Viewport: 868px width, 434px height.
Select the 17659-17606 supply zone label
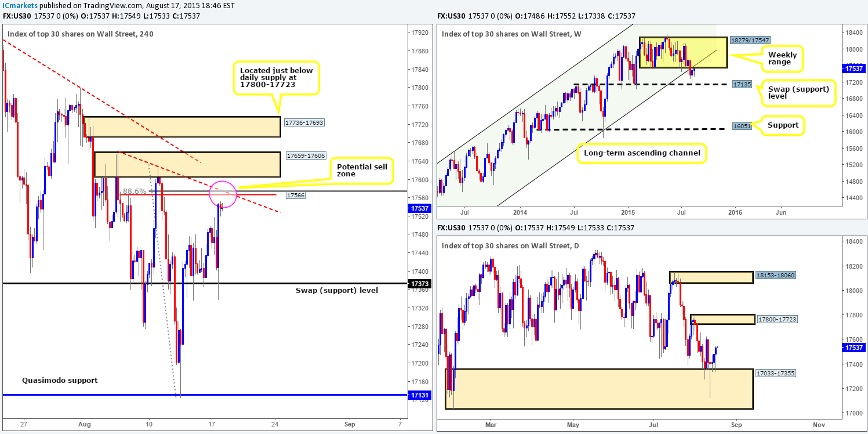pyautogui.click(x=307, y=156)
